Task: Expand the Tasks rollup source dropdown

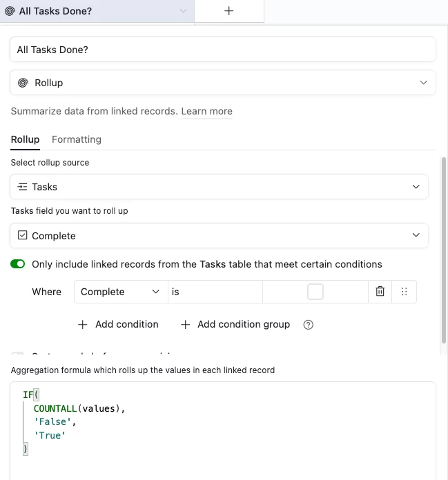Action: (220, 187)
